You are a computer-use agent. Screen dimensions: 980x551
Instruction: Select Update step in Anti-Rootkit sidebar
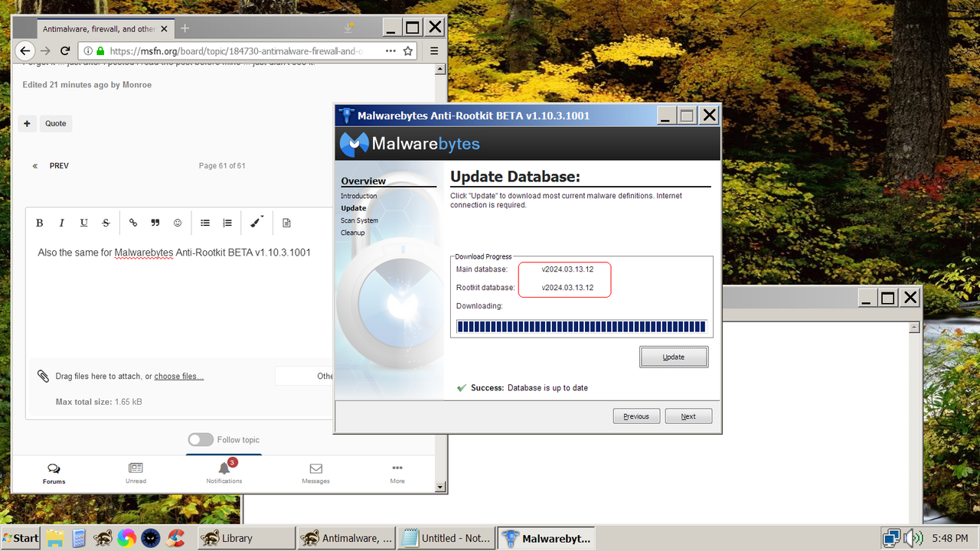point(354,208)
